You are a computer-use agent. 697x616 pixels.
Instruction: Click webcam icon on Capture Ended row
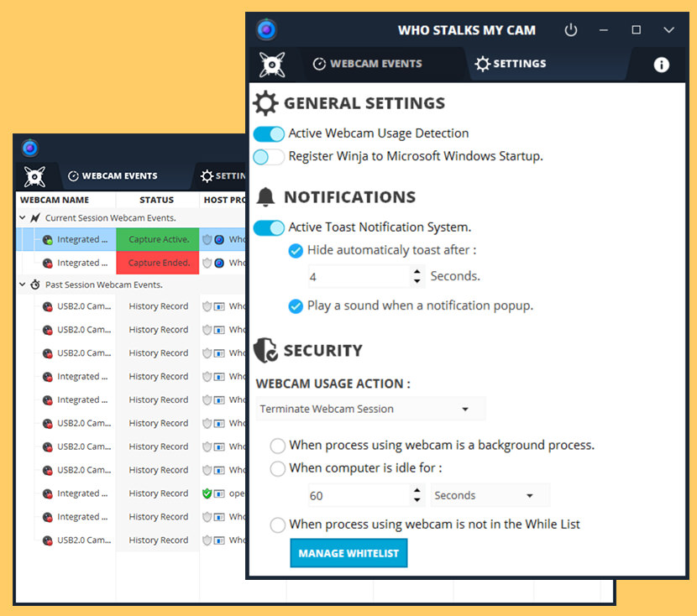click(48, 264)
